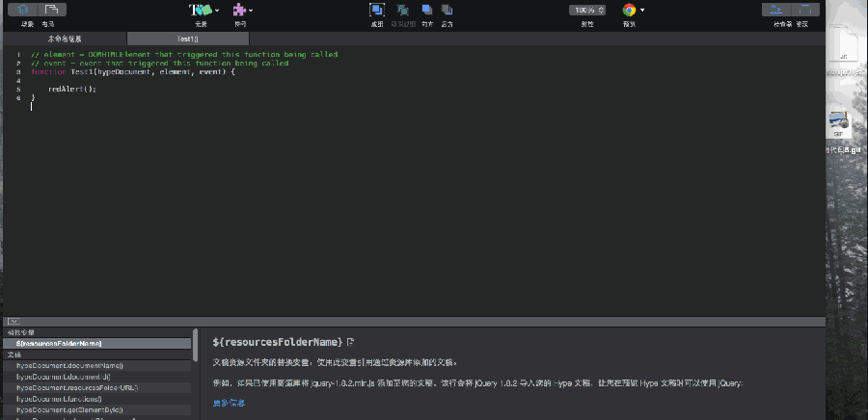The width and height of the screenshot is (868, 420).
Task: Click the blue More Info link
Action: tap(228, 403)
